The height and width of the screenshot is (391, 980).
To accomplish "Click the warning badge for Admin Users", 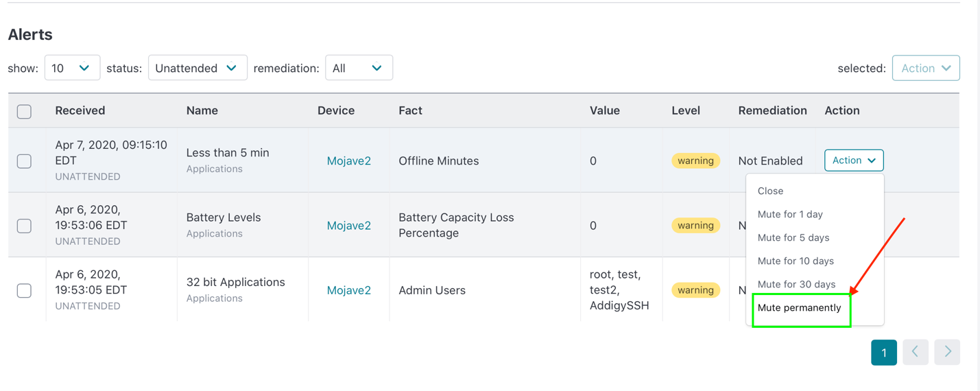I will click(695, 290).
